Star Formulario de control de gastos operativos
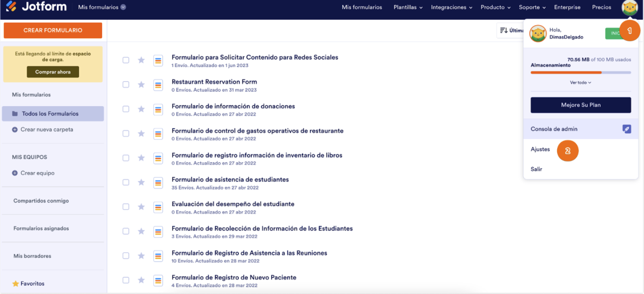The height and width of the screenshot is (294, 644). tap(141, 134)
